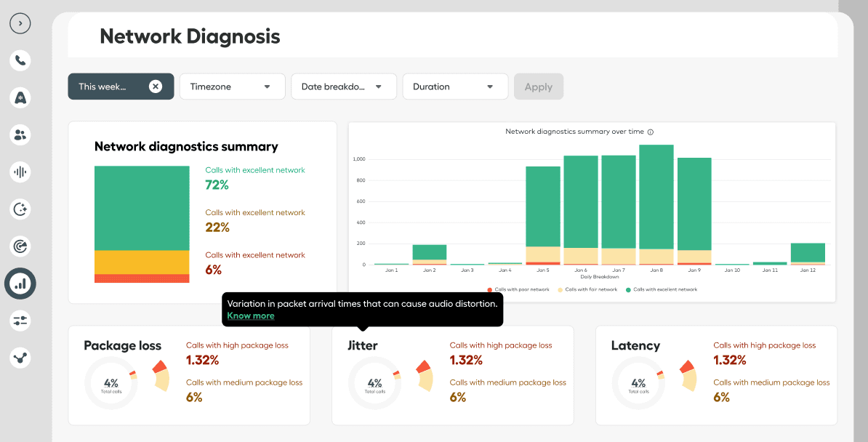The image size is (868, 442).
Task: Toggle Calls with fair network legend item
Action: pos(587,289)
